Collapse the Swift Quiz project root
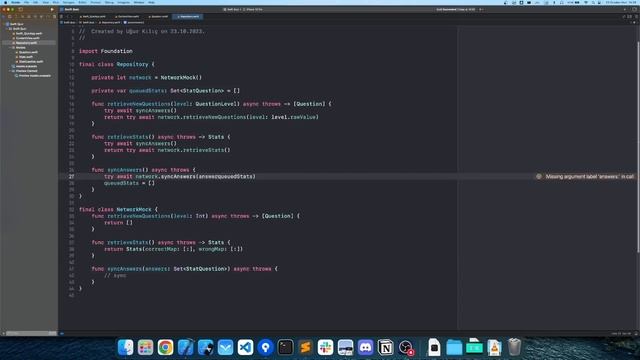The width and height of the screenshot is (640, 360). (x=4, y=24)
